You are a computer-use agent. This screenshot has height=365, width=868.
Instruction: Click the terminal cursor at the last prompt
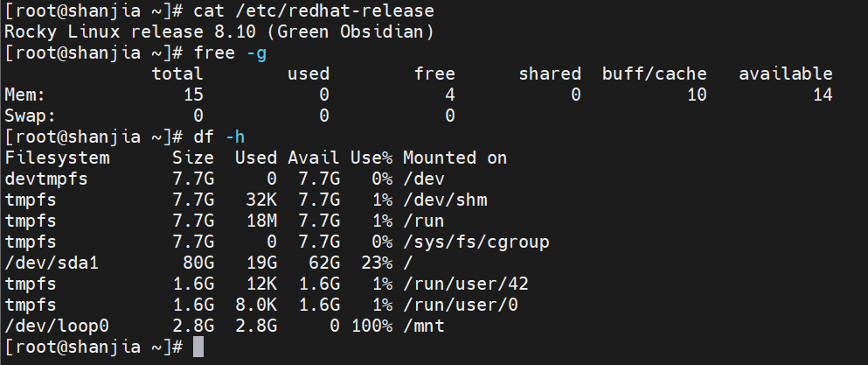click(198, 347)
